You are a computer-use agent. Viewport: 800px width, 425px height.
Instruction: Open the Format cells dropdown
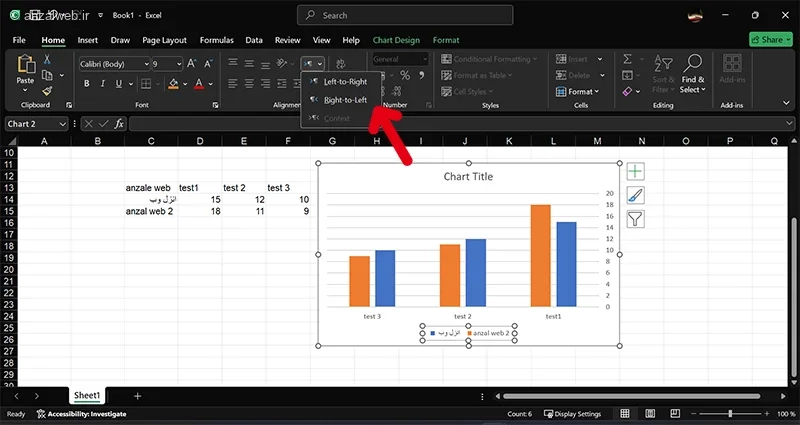pos(577,91)
